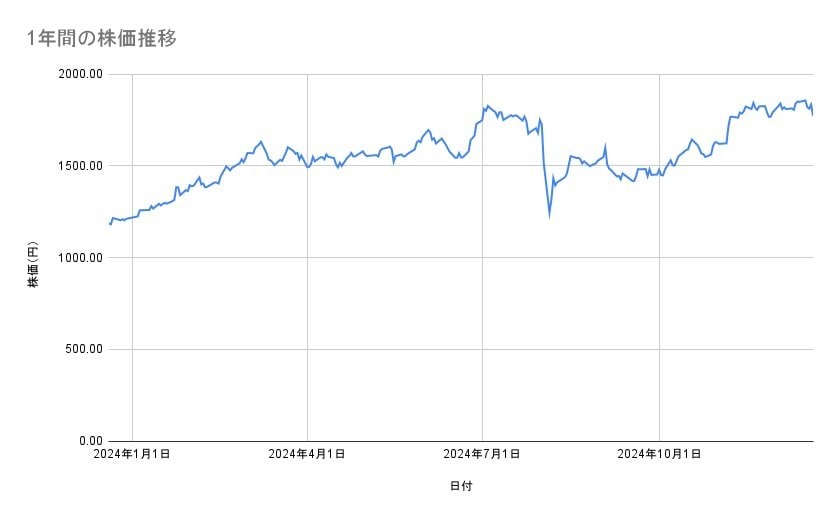Click the rightmost end point of the price line
This screenshot has height=519, width=839.
(x=812, y=113)
